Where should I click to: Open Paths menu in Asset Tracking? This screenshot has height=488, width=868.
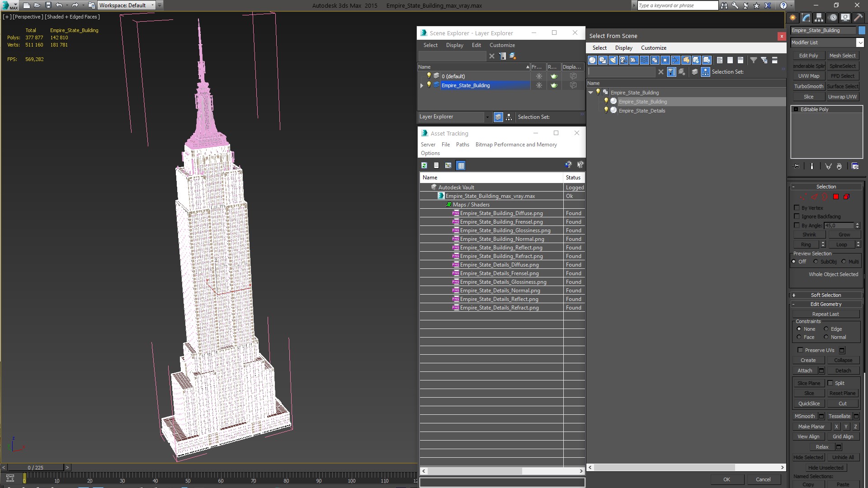coord(462,145)
